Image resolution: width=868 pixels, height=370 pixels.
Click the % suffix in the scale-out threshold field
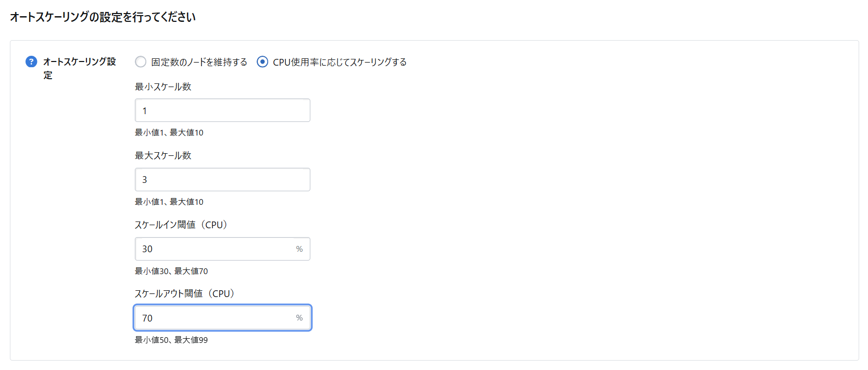click(x=299, y=318)
